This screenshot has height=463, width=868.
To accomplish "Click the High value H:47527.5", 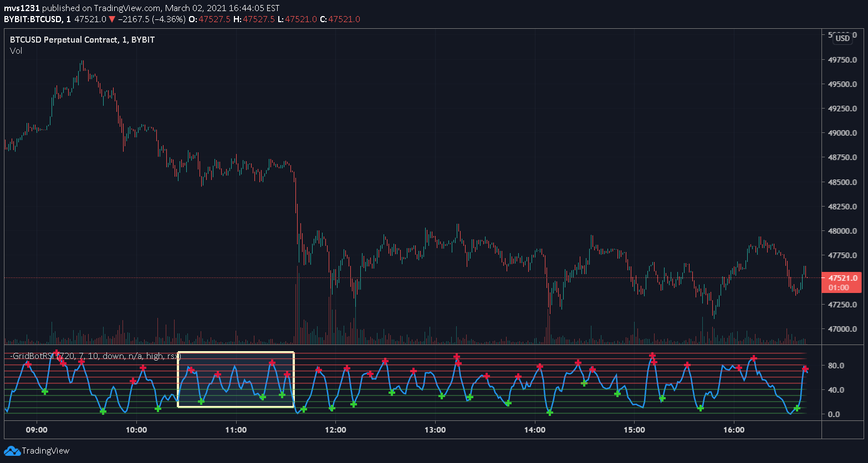I will point(254,19).
